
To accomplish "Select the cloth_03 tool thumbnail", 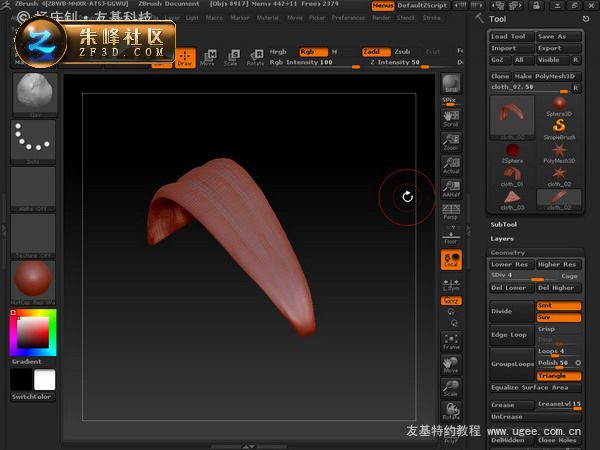I will [512, 200].
